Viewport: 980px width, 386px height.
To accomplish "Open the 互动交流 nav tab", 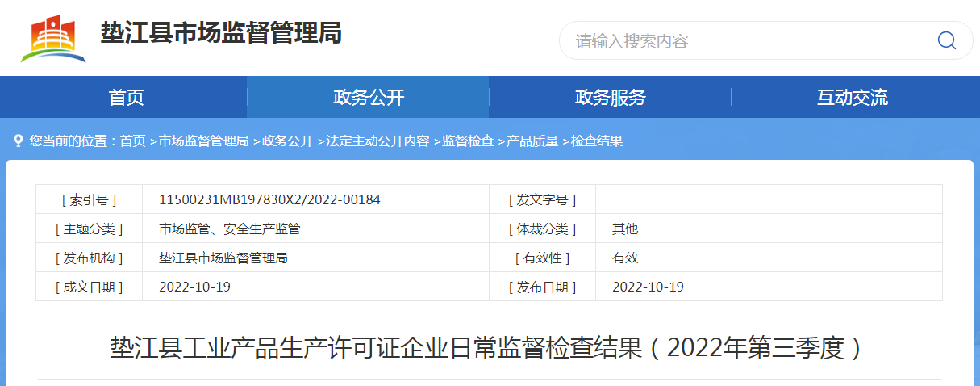I will pos(852,98).
